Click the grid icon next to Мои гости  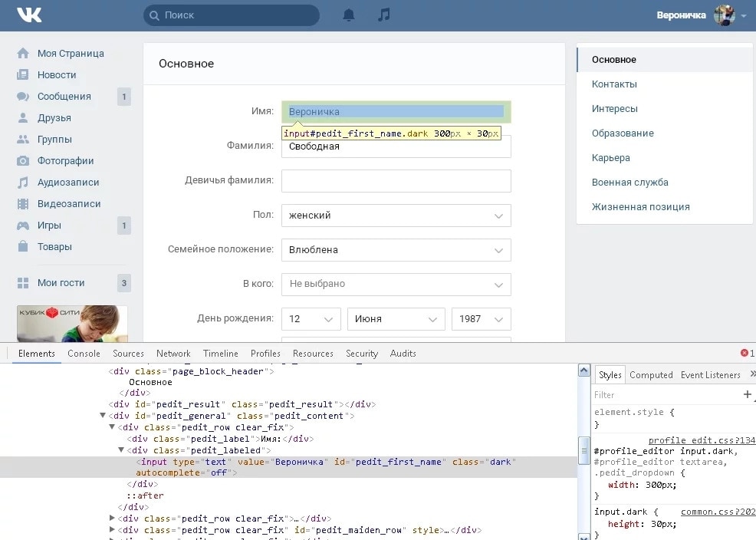coord(23,283)
